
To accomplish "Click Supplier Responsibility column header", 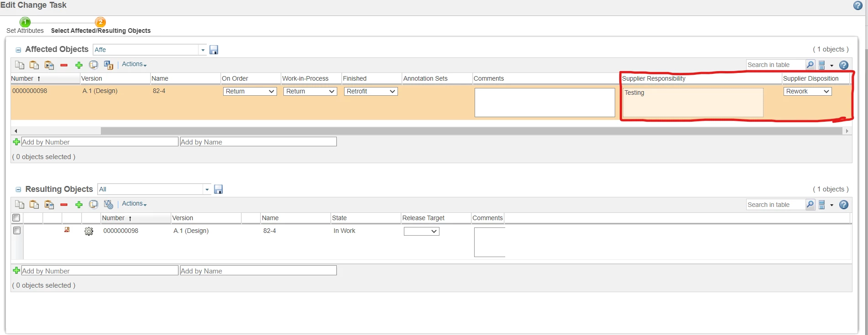I will pyautogui.click(x=701, y=78).
